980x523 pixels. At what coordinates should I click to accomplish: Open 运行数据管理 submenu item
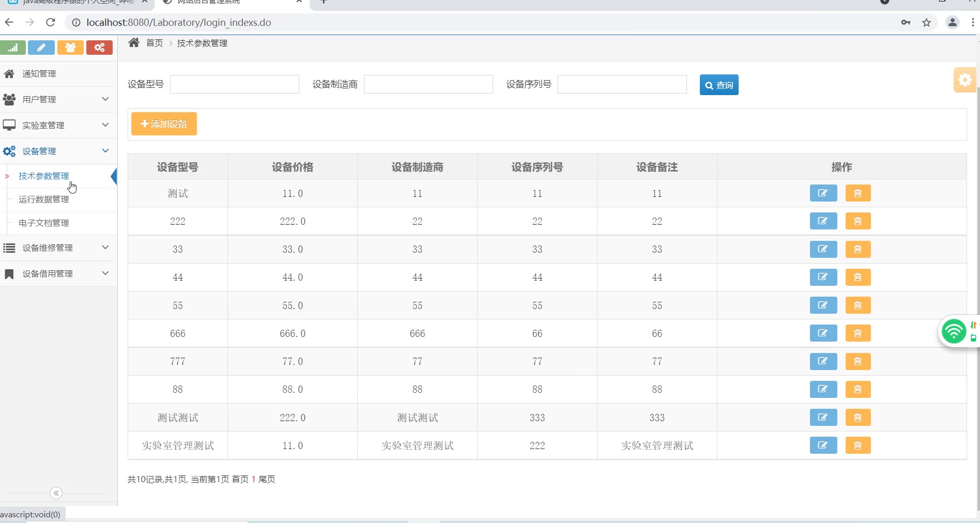tap(44, 199)
